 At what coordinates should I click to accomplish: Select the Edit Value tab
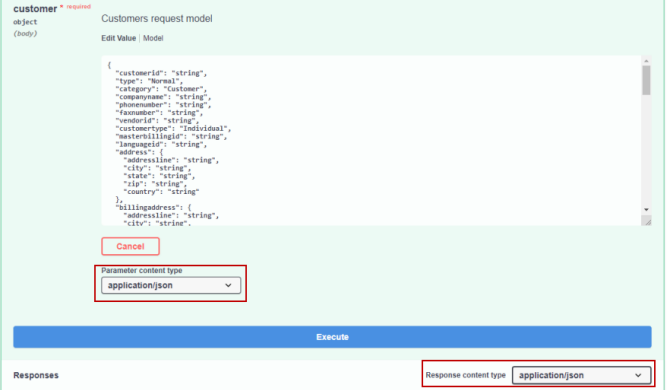coord(118,38)
